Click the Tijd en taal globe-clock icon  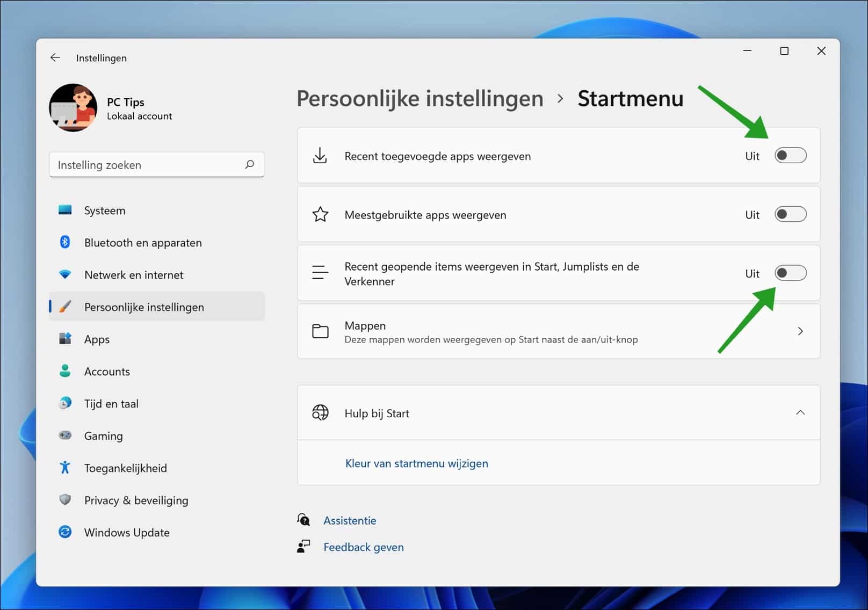tap(65, 403)
